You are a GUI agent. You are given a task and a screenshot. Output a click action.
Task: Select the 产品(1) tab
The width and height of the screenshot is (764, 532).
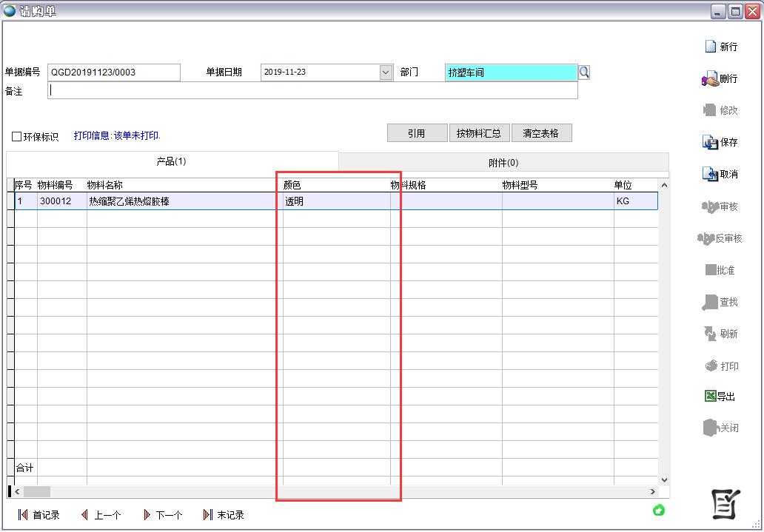tap(172, 161)
